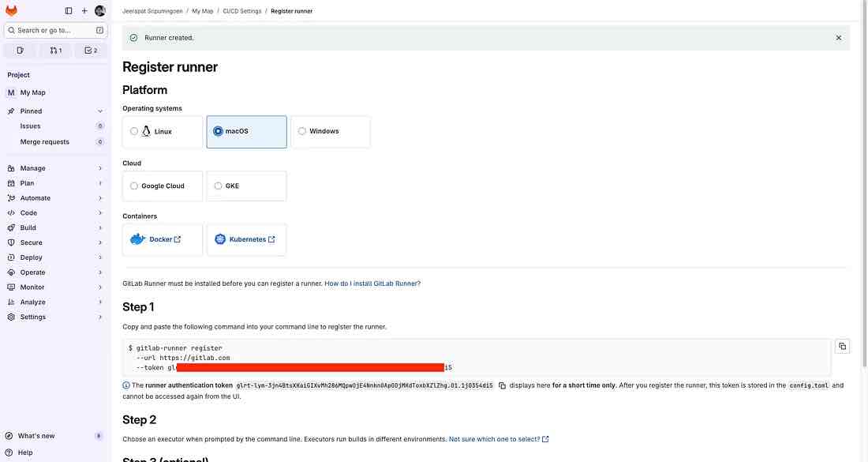Expand the Deploy menu chevron
The image size is (868, 462).
click(x=100, y=257)
